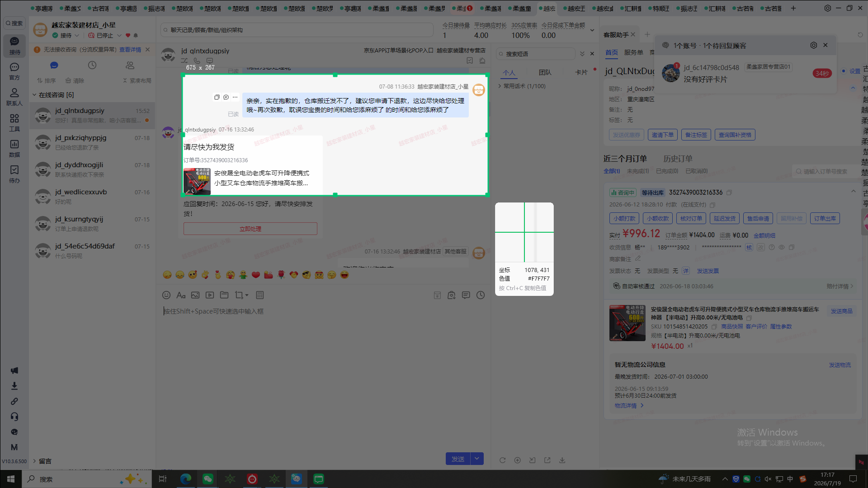Click the phone call icon under customer name
The width and height of the screenshot is (868, 488).
click(197, 61)
